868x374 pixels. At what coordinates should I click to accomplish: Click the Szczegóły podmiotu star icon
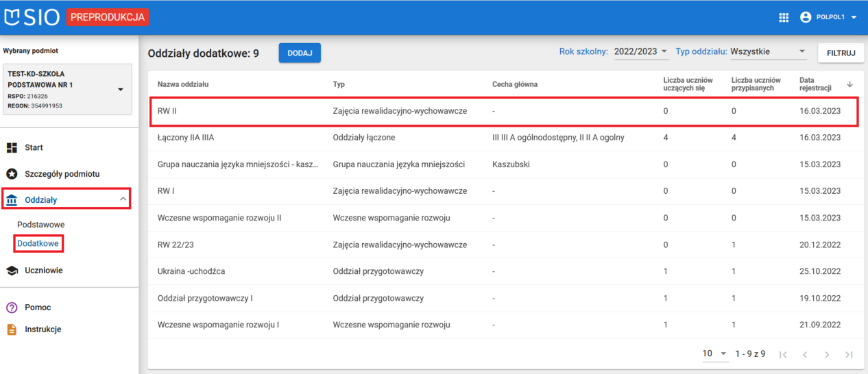pos(12,174)
